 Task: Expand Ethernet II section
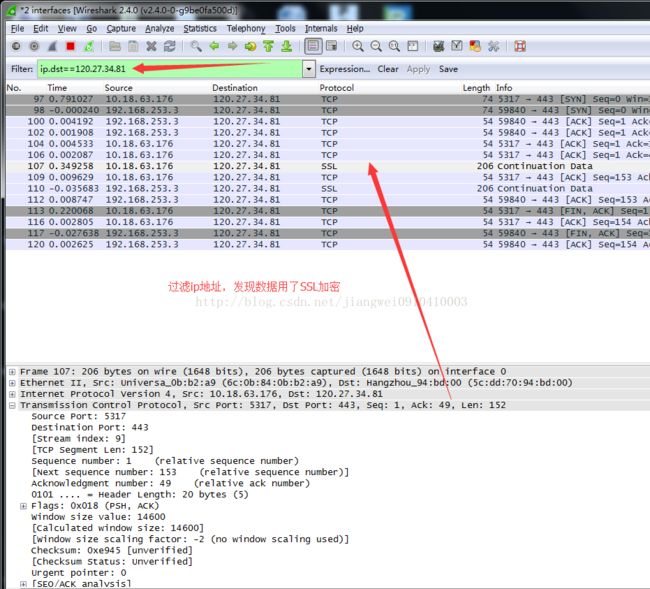point(12,383)
